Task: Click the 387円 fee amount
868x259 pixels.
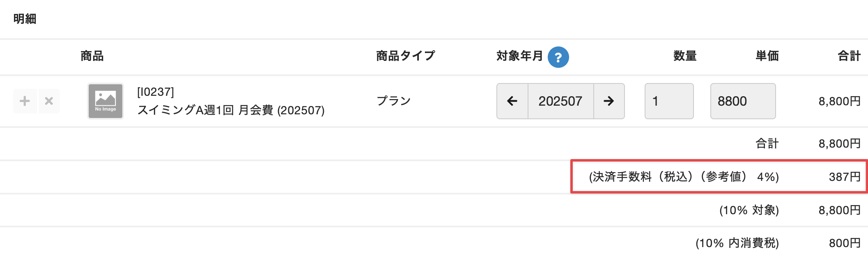Action: pos(844,177)
